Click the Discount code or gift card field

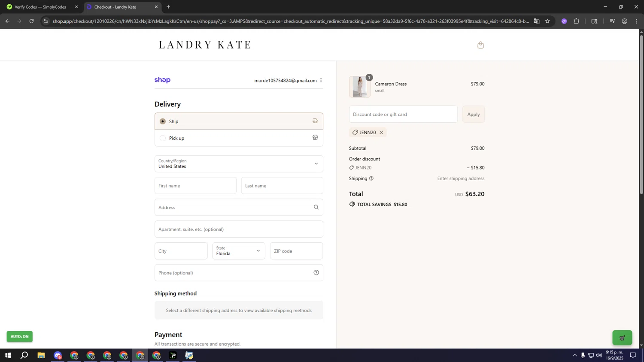tap(403, 114)
